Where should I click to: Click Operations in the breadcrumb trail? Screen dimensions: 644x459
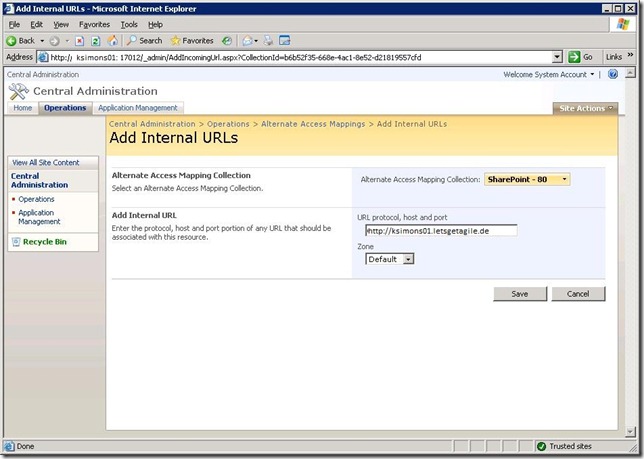(228, 124)
